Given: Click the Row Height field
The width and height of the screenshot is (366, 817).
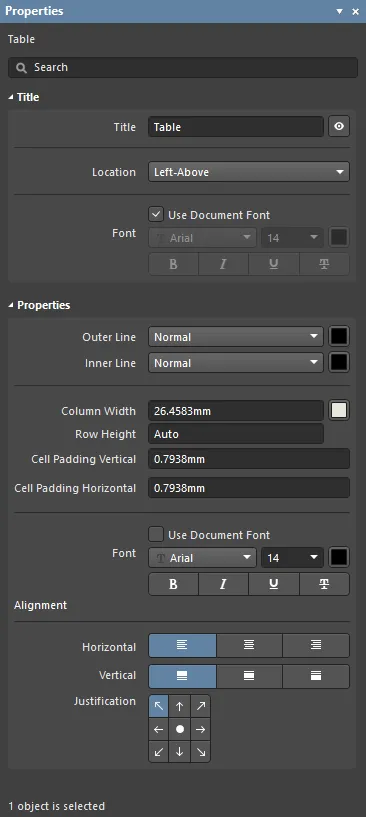Looking at the screenshot, I should pos(236,434).
